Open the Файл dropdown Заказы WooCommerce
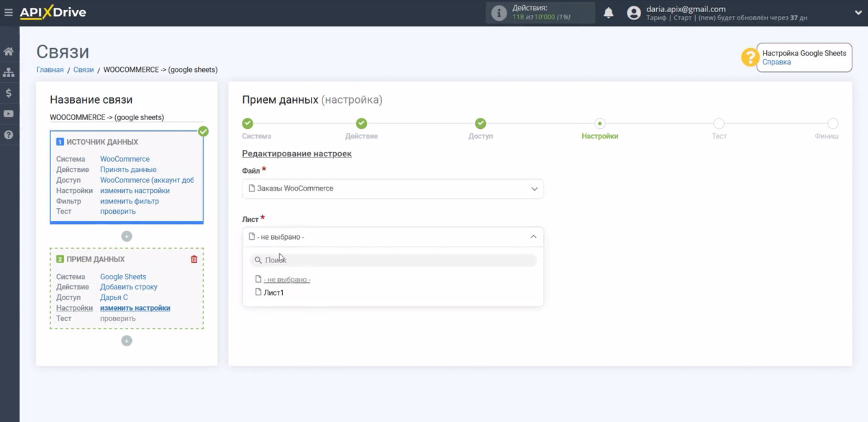The width and height of the screenshot is (868, 422). pyautogui.click(x=393, y=189)
